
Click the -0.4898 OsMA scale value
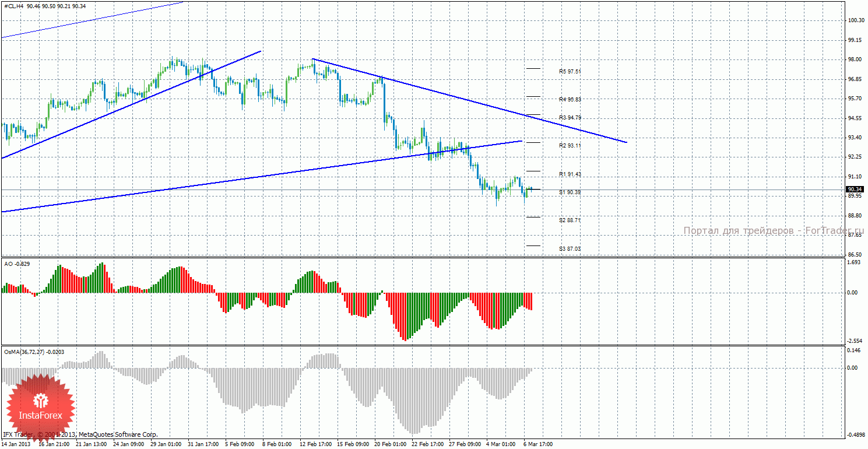pos(856,435)
